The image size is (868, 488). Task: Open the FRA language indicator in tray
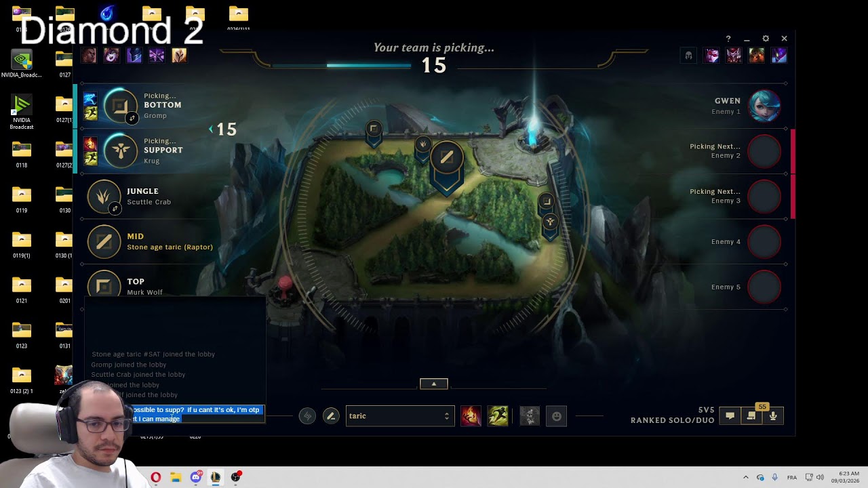click(792, 477)
